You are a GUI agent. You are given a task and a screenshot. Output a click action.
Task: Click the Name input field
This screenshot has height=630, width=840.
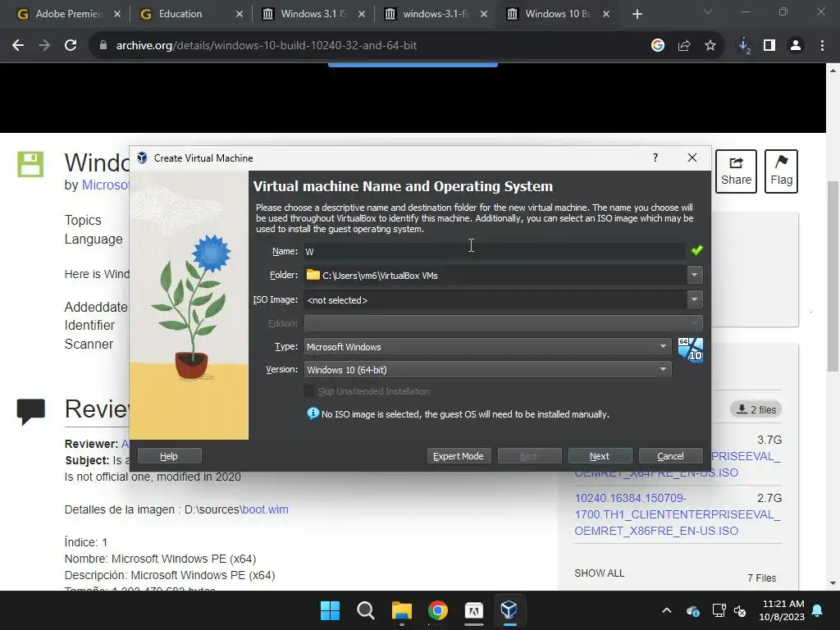tap(494, 251)
